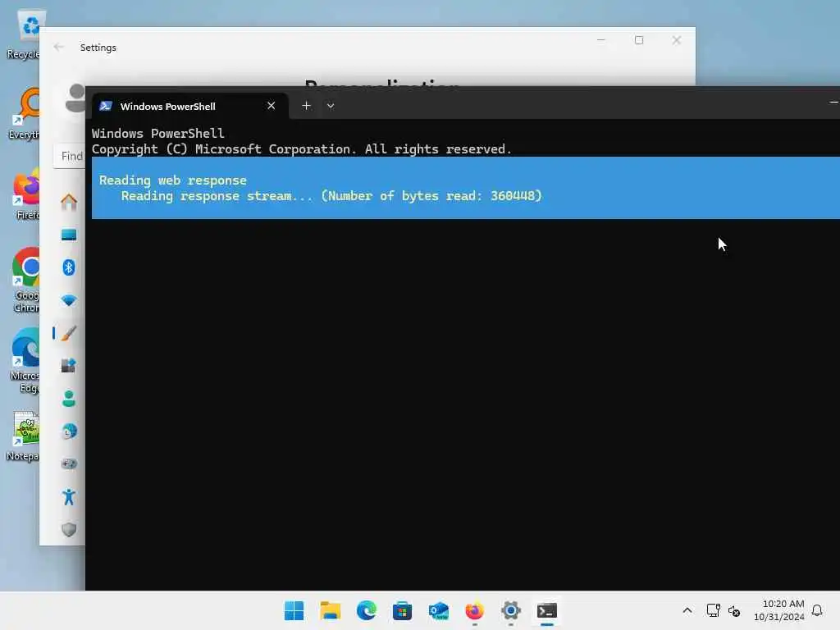Close the Windows PowerShell tab
The image size is (840, 630).
click(271, 106)
